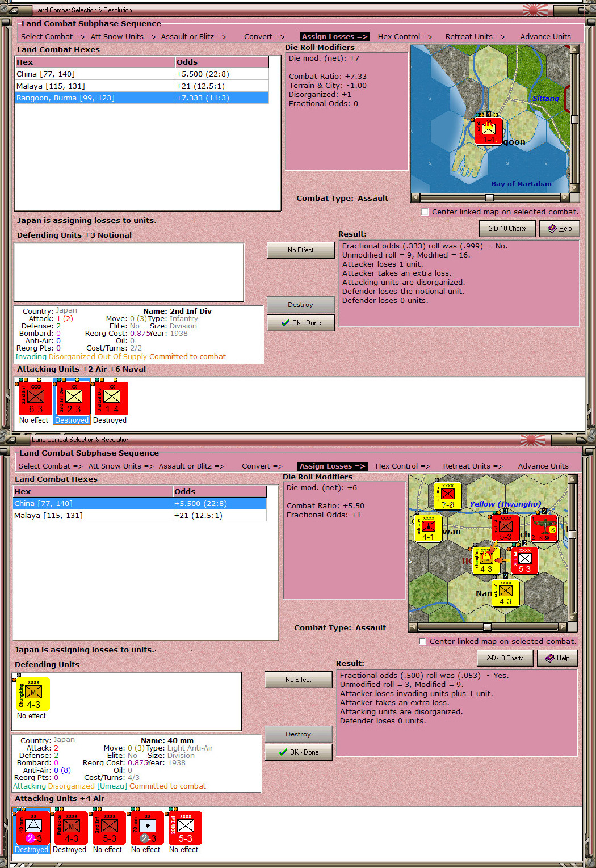The image size is (596, 868).
Task: Click Destroy button in top window
Action: click(300, 305)
